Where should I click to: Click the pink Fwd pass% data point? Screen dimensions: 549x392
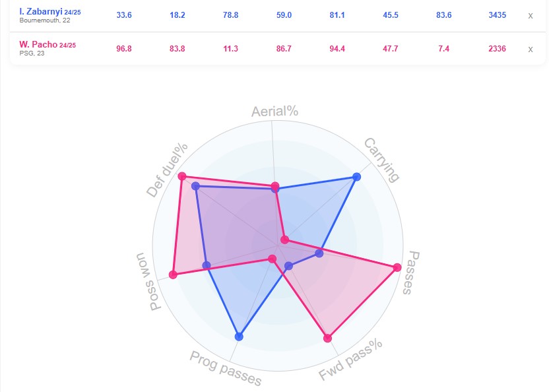point(328,339)
